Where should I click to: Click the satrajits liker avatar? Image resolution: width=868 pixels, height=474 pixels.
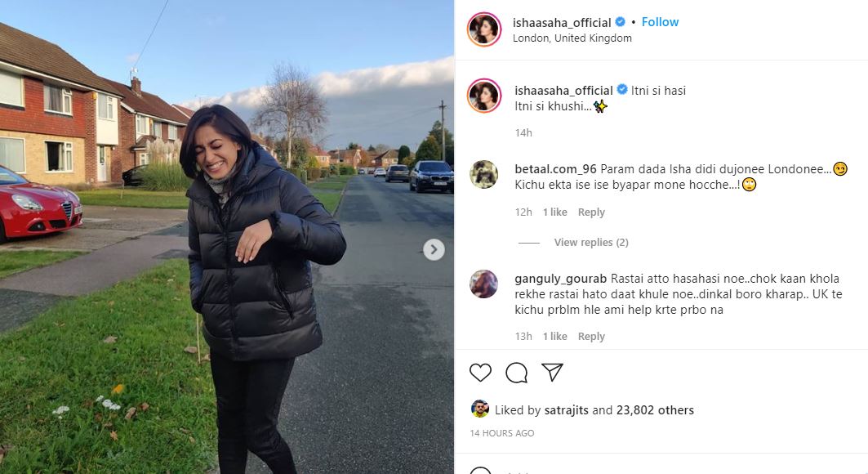480,409
